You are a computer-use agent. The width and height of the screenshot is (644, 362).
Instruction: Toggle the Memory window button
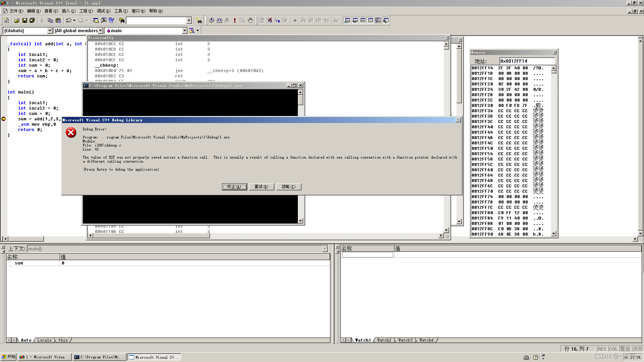(370, 21)
